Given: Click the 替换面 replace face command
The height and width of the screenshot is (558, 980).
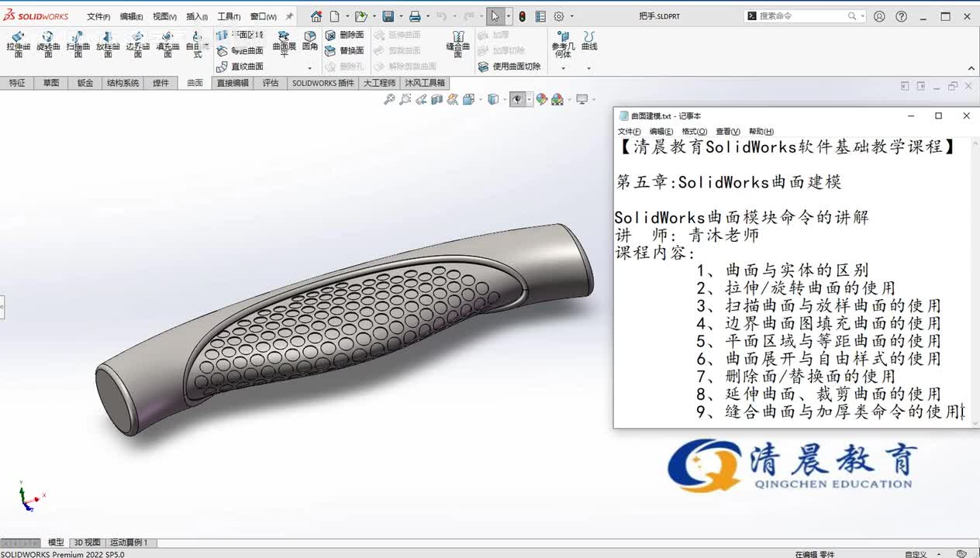Looking at the screenshot, I should (345, 50).
